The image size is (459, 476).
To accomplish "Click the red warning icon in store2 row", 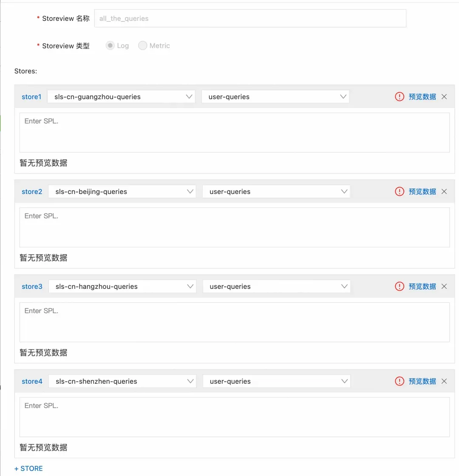I will (399, 191).
